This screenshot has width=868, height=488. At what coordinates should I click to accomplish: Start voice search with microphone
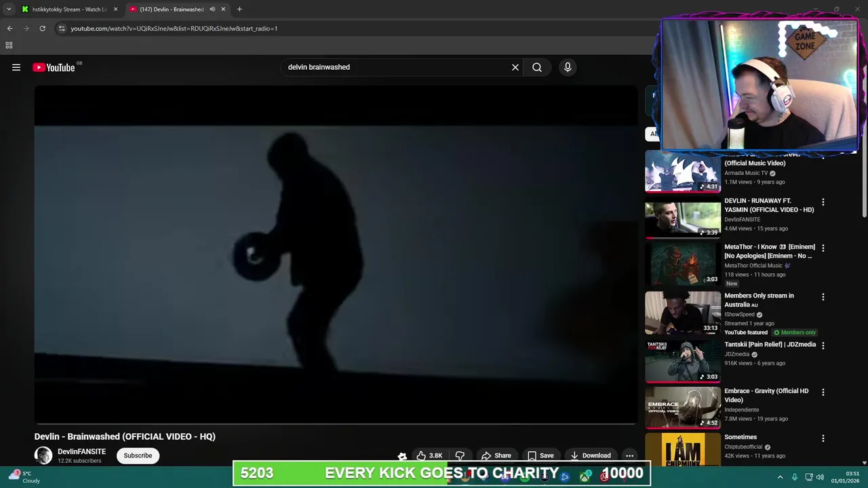point(568,67)
